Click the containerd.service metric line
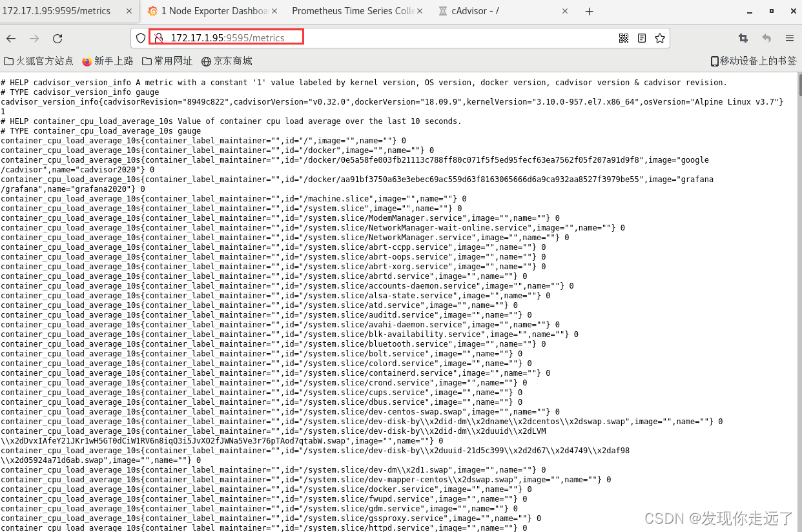 point(276,373)
